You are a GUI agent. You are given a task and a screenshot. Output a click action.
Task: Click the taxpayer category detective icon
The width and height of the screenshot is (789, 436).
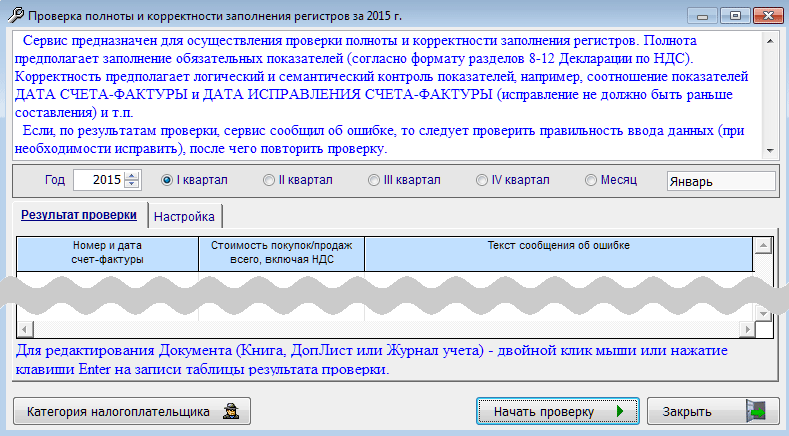[x=231, y=411]
